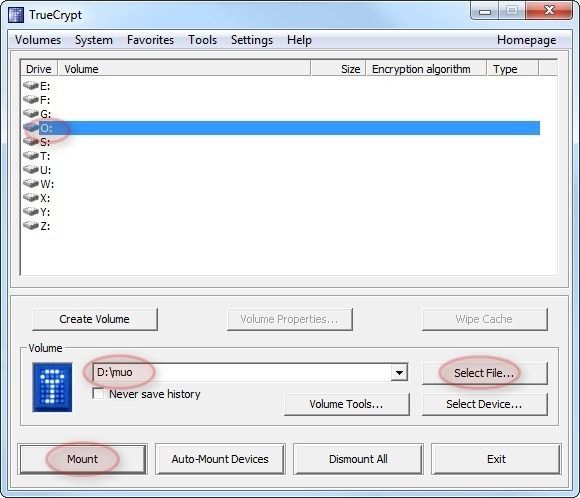Click the TrueCrypt title bar icon
Viewport: 580px width, 498px height.
tap(16, 15)
